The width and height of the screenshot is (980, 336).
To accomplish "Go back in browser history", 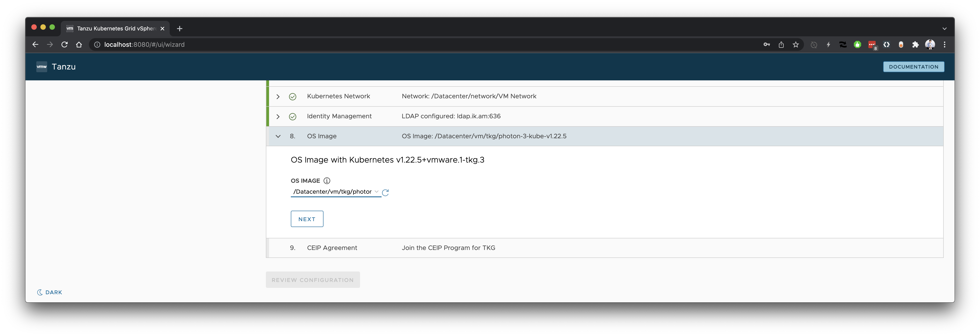I will (35, 44).
